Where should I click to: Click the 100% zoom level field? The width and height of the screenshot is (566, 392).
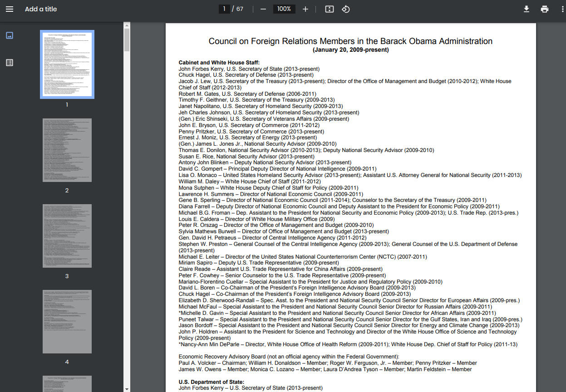284,9
